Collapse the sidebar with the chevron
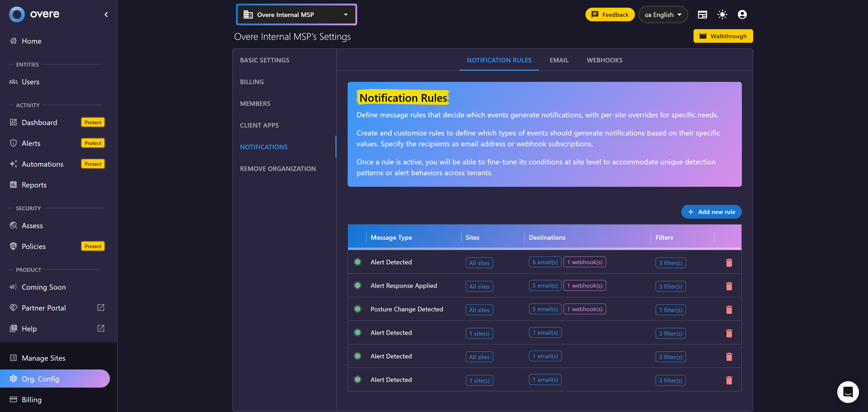The height and width of the screenshot is (412, 868). pos(106,14)
